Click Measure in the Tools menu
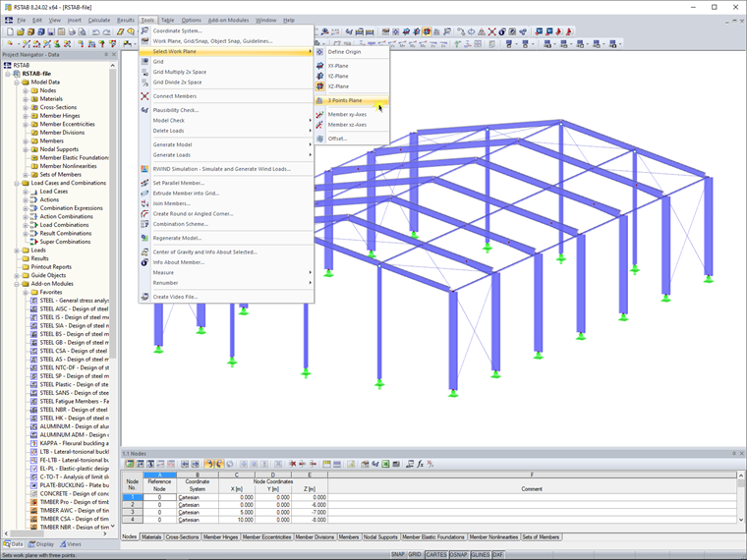The width and height of the screenshot is (747, 560). pos(226,273)
